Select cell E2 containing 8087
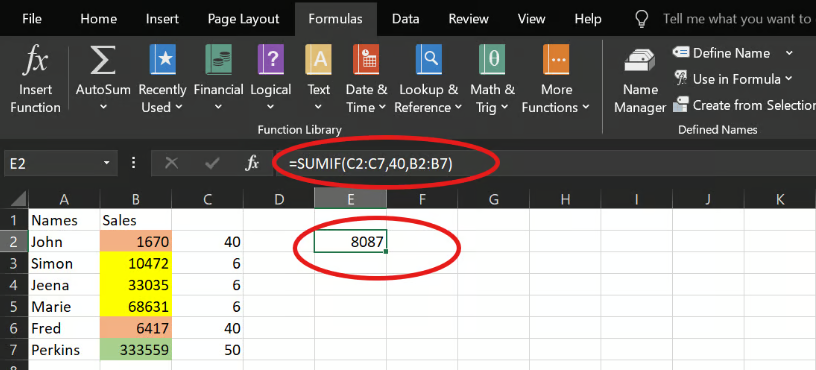The image size is (816, 370). [350, 241]
